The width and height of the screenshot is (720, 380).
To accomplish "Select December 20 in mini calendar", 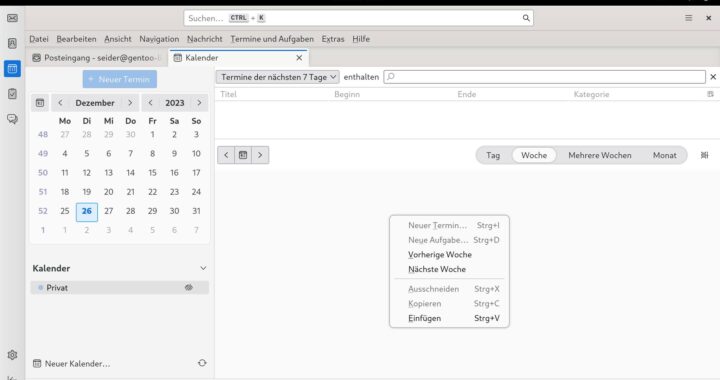I will 108,192.
